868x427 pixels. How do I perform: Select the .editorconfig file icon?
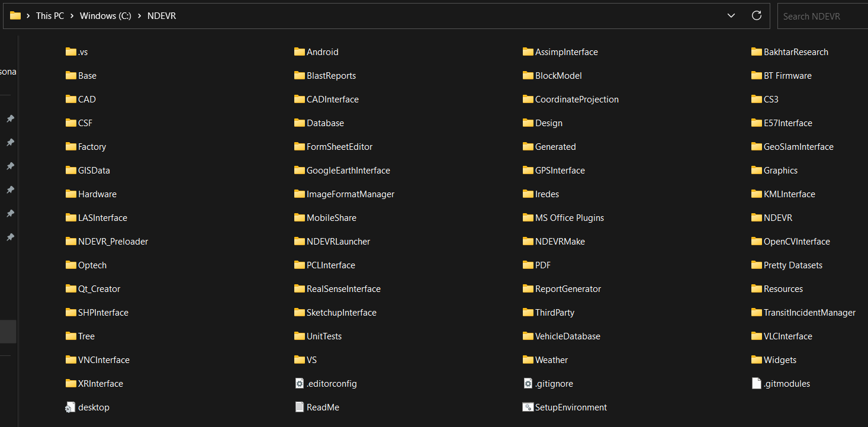[300, 384]
